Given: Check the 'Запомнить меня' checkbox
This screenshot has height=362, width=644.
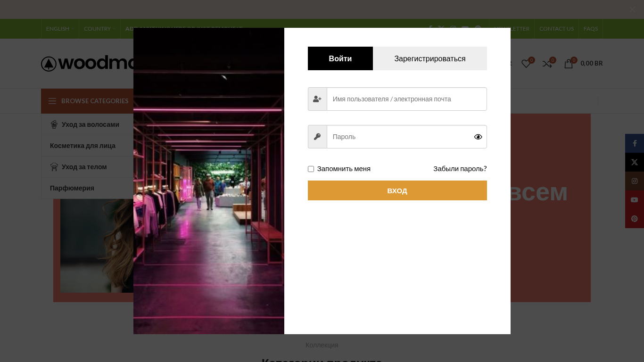Looking at the screenshot, I should 311,169.
